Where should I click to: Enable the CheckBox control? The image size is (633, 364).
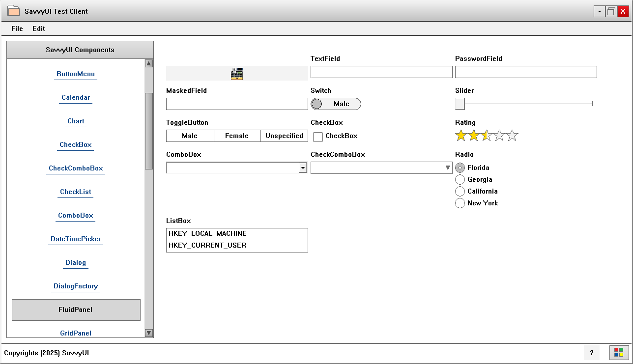click(317, 136)
